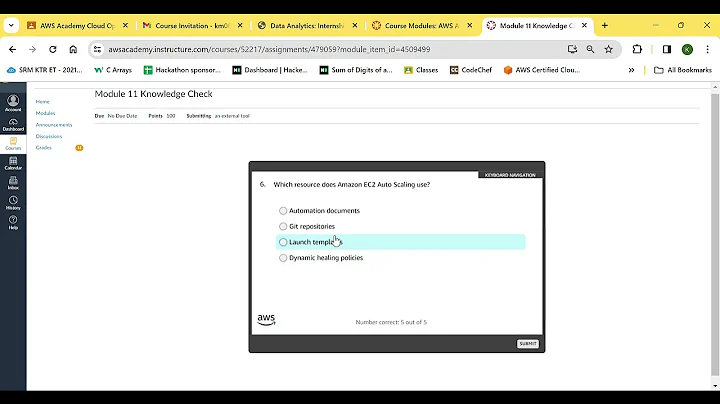Image resolution: width=720 pixels, height=404 pixels.
Task: Open Classes bookmark
Action: (x=421, y=70)
